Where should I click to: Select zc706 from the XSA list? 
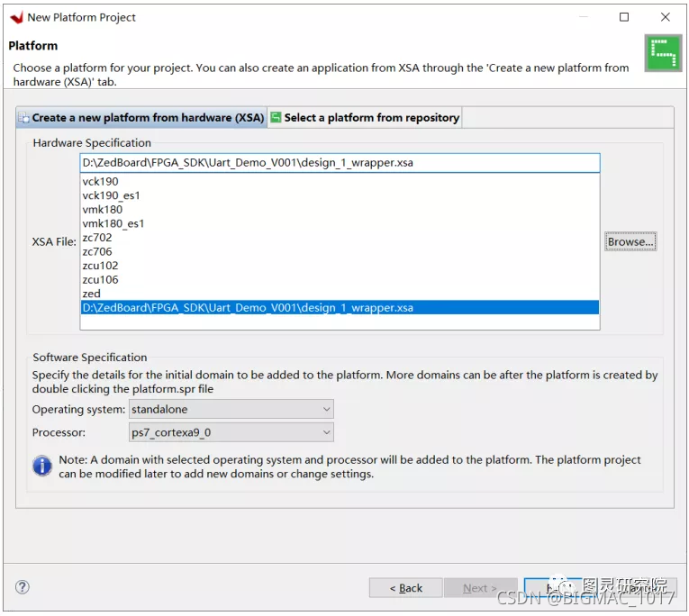tap(340, 252)
